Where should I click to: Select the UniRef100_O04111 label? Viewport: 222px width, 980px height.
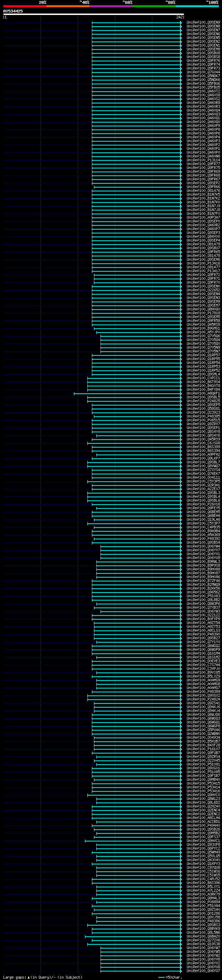point(203,478)
